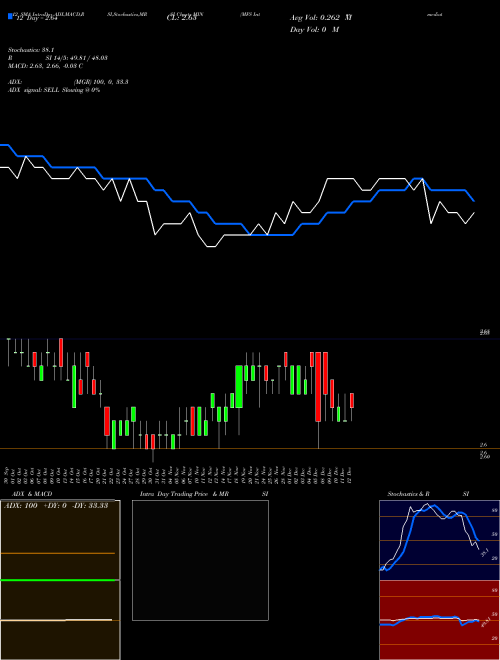Click the tall red candle in early December
The width and height of the screenshot is (500, 660).
click(x=318, y=387)
